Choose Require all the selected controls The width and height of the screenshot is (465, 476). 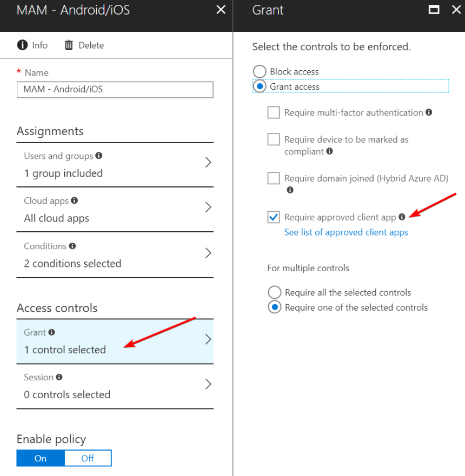[x=274, y=292]
